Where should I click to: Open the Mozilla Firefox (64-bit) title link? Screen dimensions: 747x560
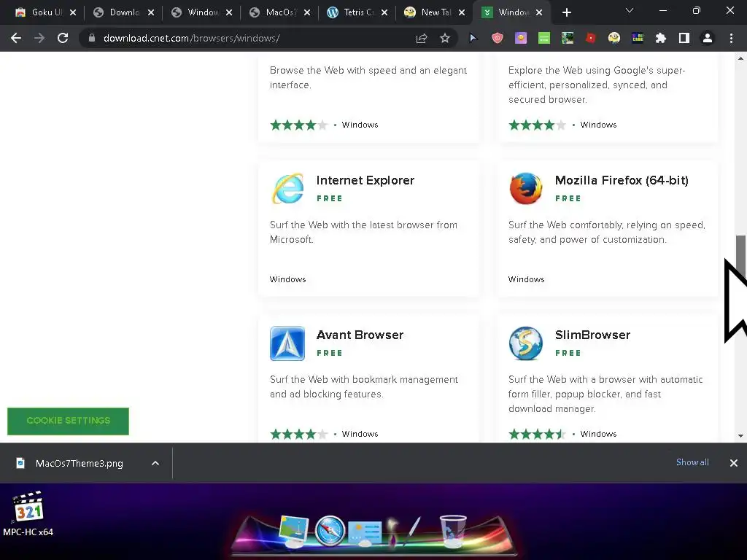622,181
